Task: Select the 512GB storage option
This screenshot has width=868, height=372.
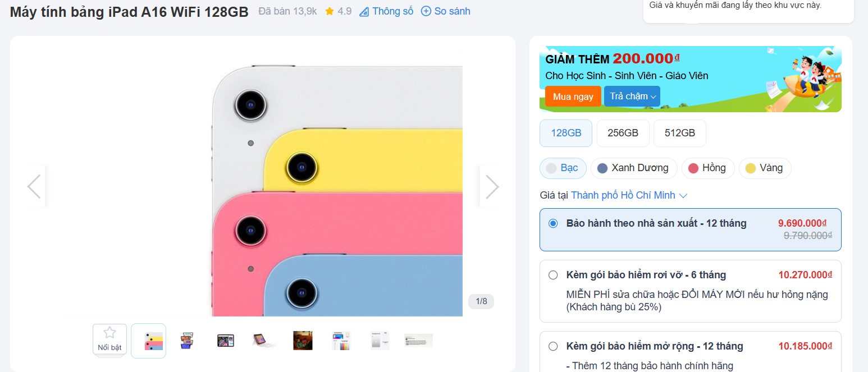Action: tap(679, 133)
